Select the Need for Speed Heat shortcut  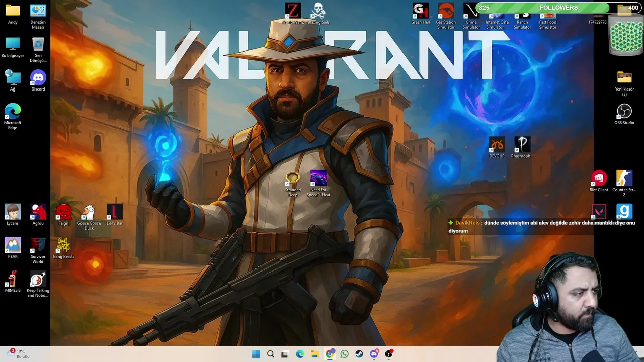tap(318, 184)
